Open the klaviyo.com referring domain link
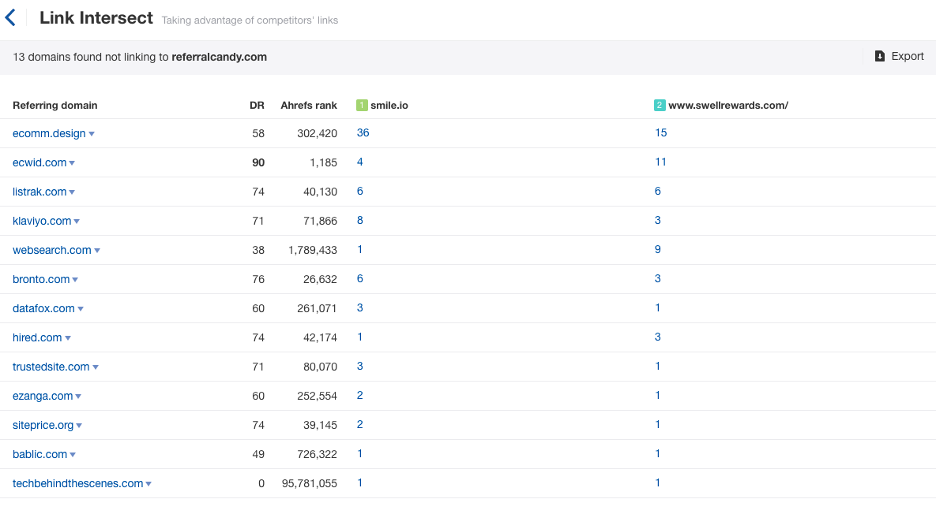Screen dimensions: 936x514 tap(42, 221)
